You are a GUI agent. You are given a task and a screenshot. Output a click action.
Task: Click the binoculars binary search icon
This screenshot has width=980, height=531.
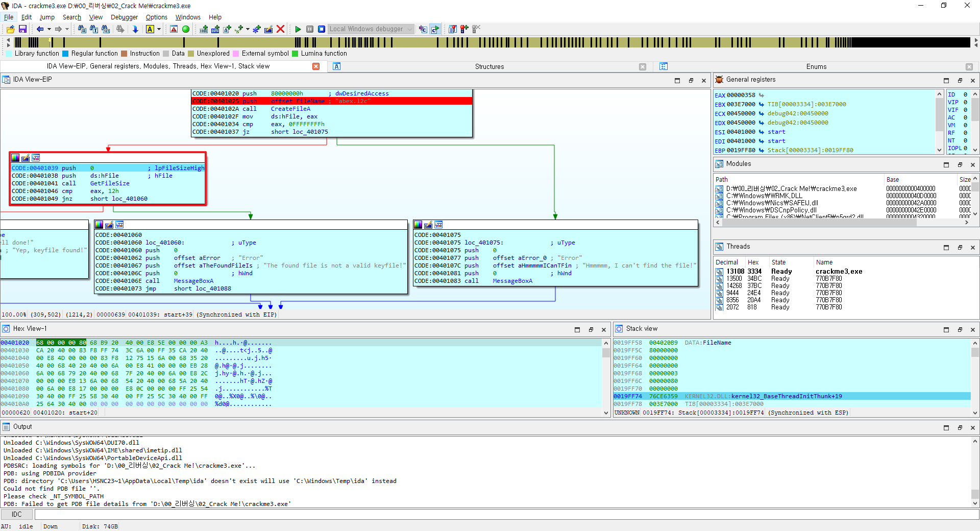(106, 29)
